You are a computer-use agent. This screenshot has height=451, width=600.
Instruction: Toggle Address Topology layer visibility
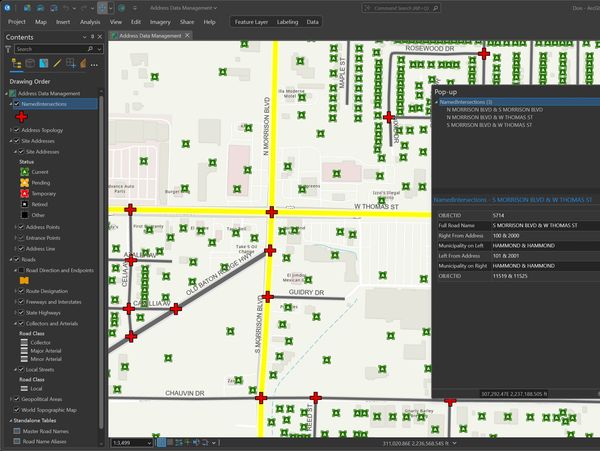(16, 130)
